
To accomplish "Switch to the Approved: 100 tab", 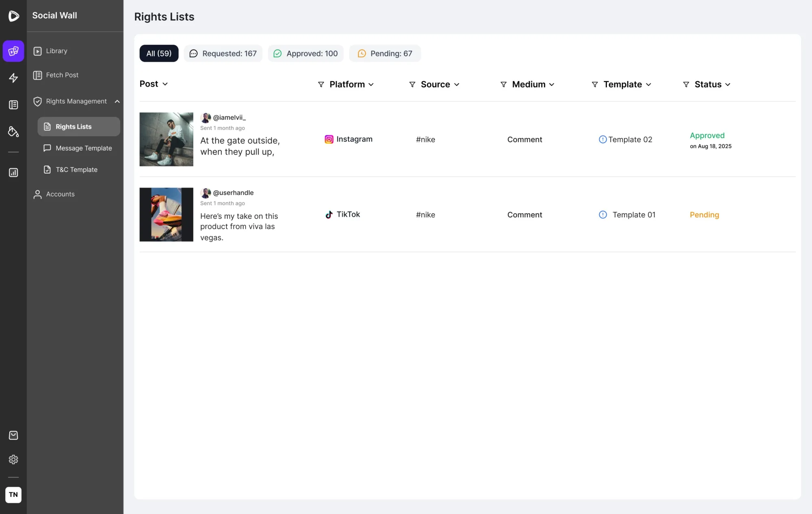I will pos(306,53).
